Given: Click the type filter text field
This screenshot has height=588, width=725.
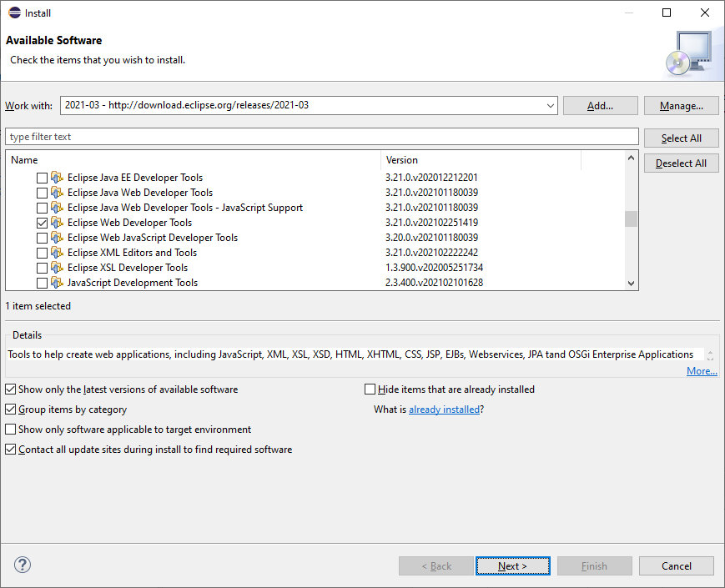Looking at the screenshot, I should click(321, 137).
